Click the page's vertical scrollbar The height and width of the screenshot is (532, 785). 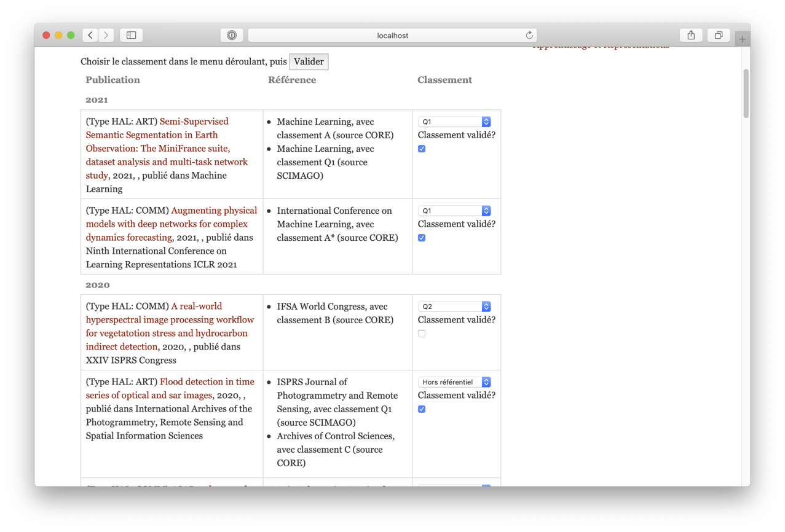(746, 93)
